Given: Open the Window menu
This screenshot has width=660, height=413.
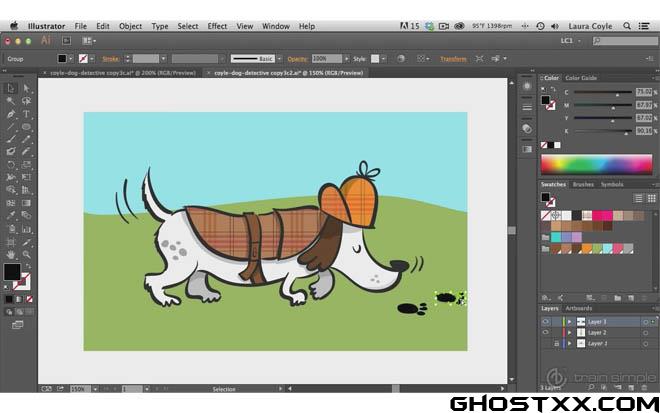Looking at the screenshot, I should click(276, 26).
